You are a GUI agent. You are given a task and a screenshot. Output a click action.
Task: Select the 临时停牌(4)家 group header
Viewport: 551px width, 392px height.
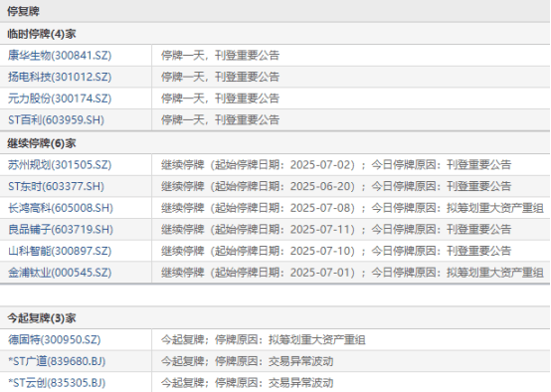42,34
